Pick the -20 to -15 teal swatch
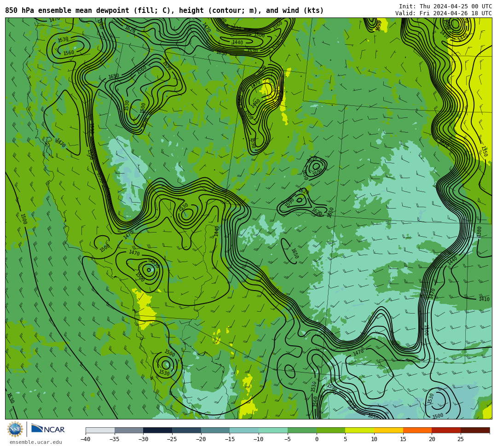 click(215, 430)
